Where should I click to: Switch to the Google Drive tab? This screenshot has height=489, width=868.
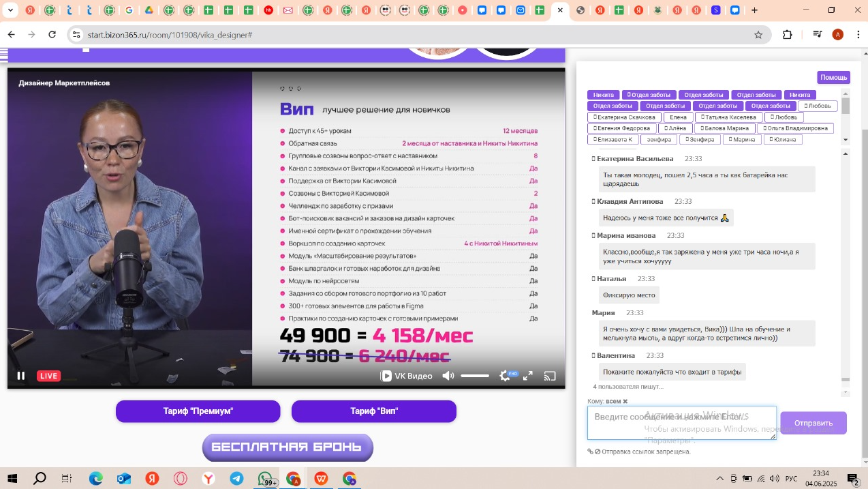point(149,10)
